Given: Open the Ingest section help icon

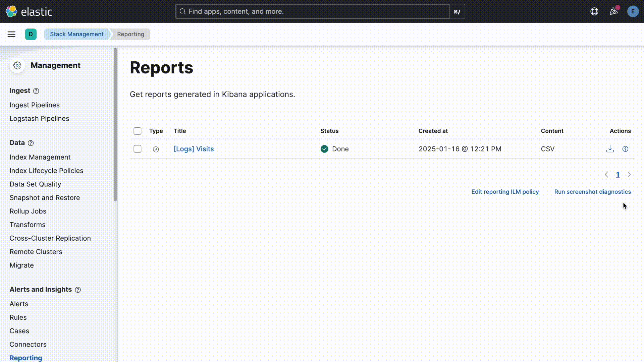Looking at the screenshot, I should pos(36,90).
